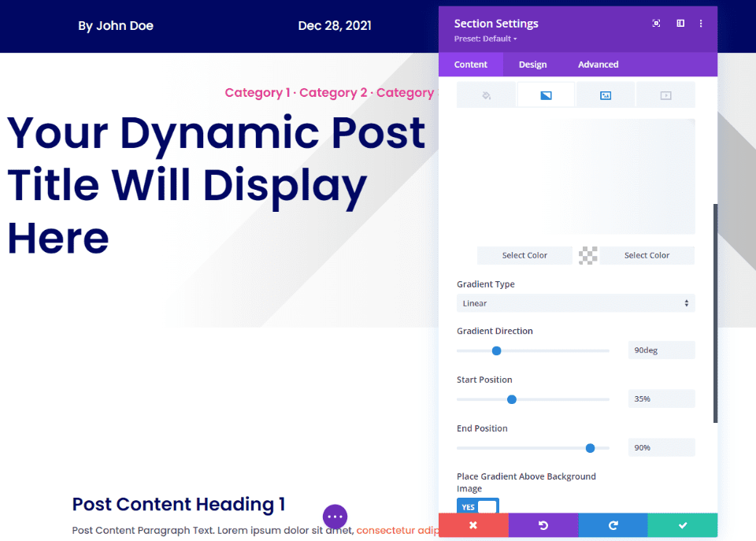This screenshot has height=541, width=756.
Task: Open the background image tab
Action: pos(606,94)
